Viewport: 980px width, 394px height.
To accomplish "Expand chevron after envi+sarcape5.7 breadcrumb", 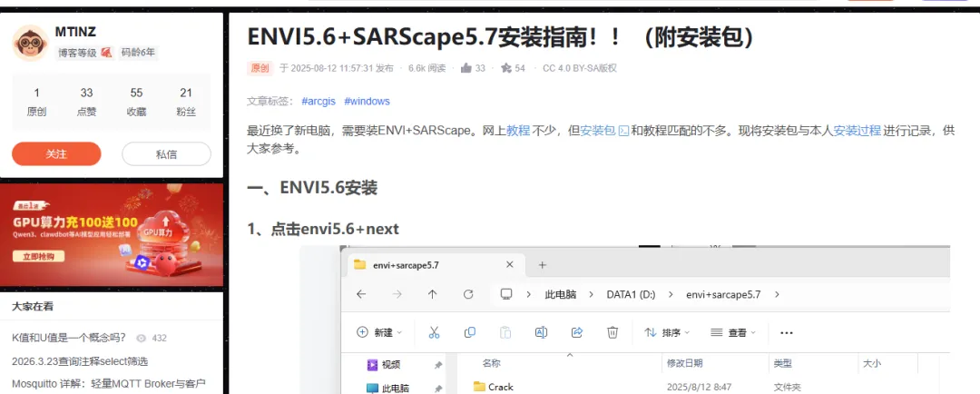I will (777, 294).
